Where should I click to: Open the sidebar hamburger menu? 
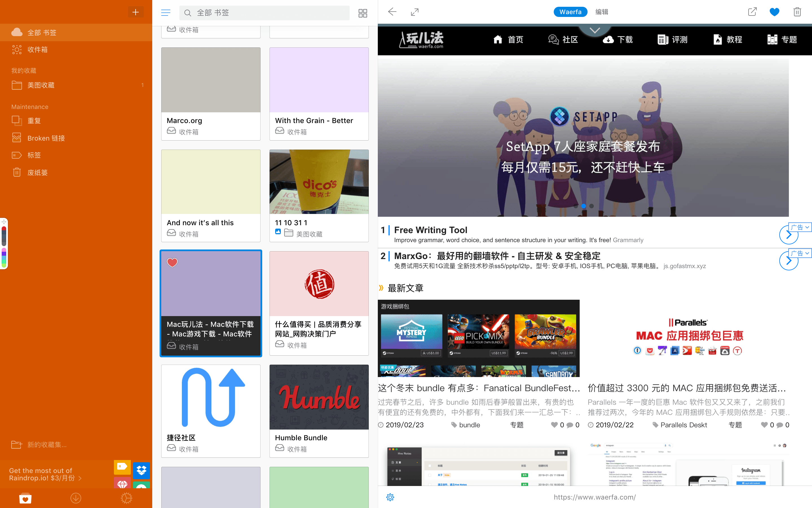click(166, 13)
